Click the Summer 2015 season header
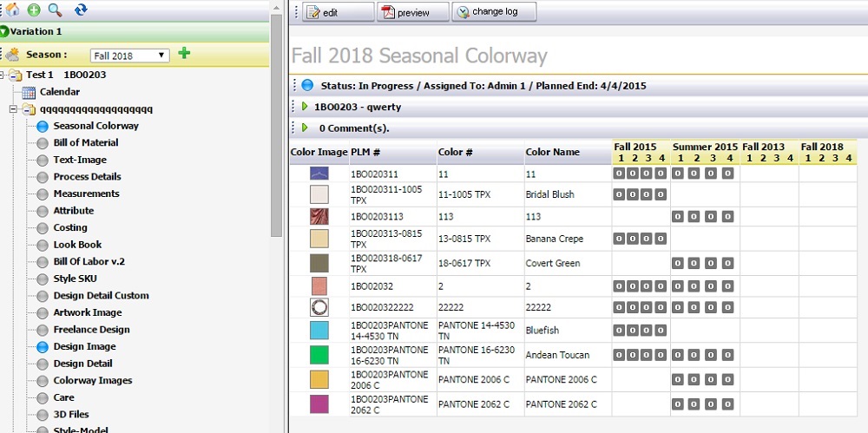 pyautogui.click(x=705, y=147)
